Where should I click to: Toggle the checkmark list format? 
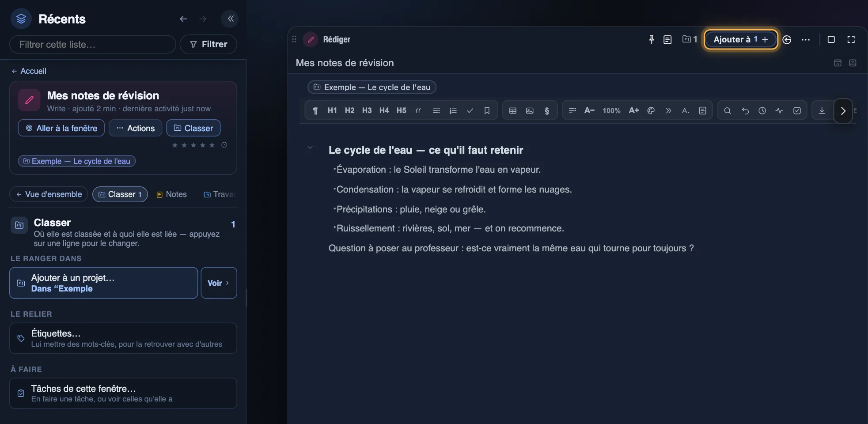coord(470,110)
